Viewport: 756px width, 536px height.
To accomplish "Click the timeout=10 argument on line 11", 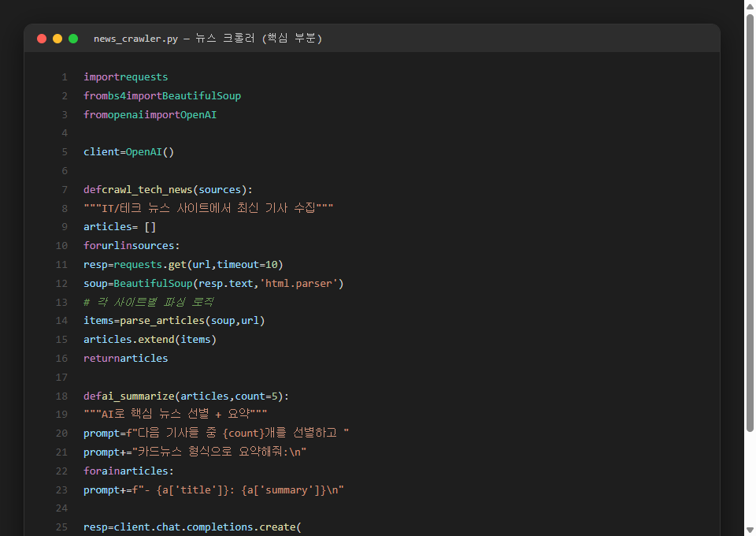I will (x=249, y=264).
